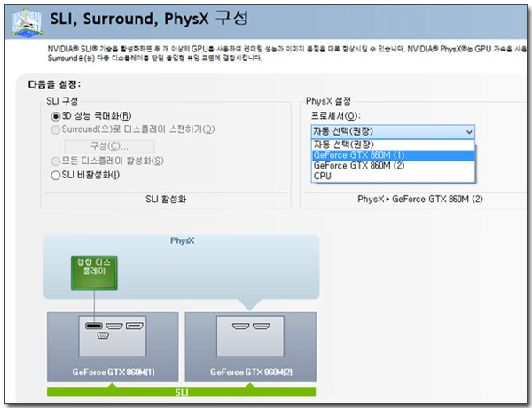This screenshot has height=408, width=532.
Task: Open the PhysX 프로세서 combo box
Action: 393,131
